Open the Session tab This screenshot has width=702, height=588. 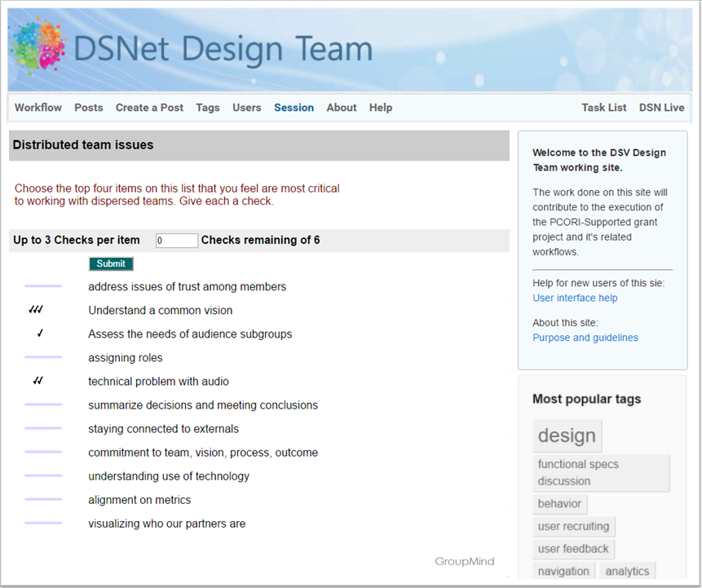tap(294, 108)
